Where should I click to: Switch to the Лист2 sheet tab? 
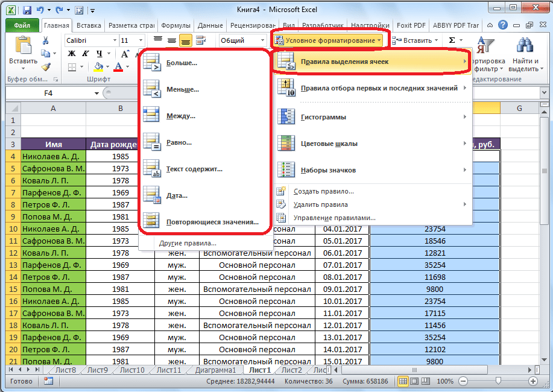[x=291, y=370]
